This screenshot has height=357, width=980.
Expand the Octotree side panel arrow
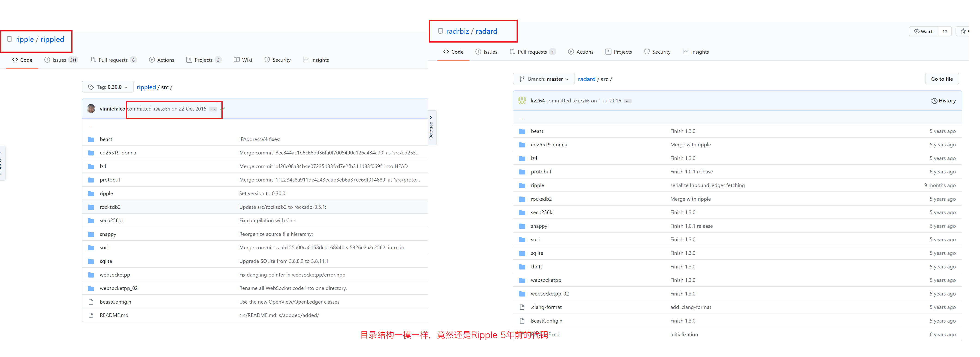pyautogui.click(x=431, y=117)
